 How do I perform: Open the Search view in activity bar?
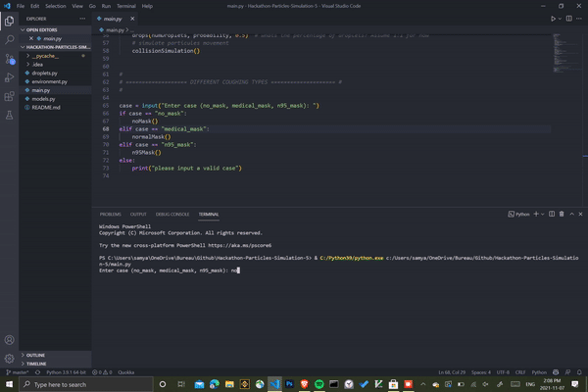click(9, 39)
